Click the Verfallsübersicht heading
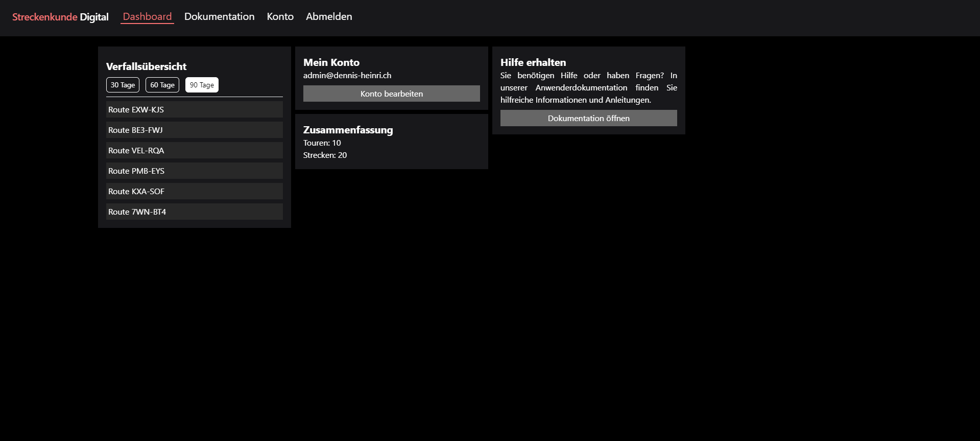Image resolution: width=980 pixels, height=441 pixels. [146, 66]
